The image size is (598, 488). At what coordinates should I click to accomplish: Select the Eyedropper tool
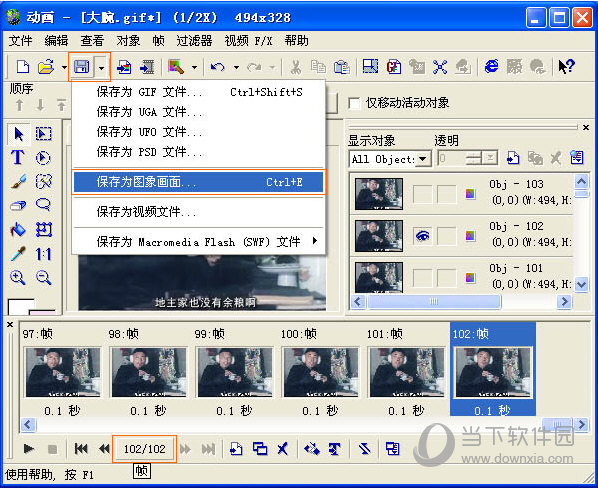point(18,254)
